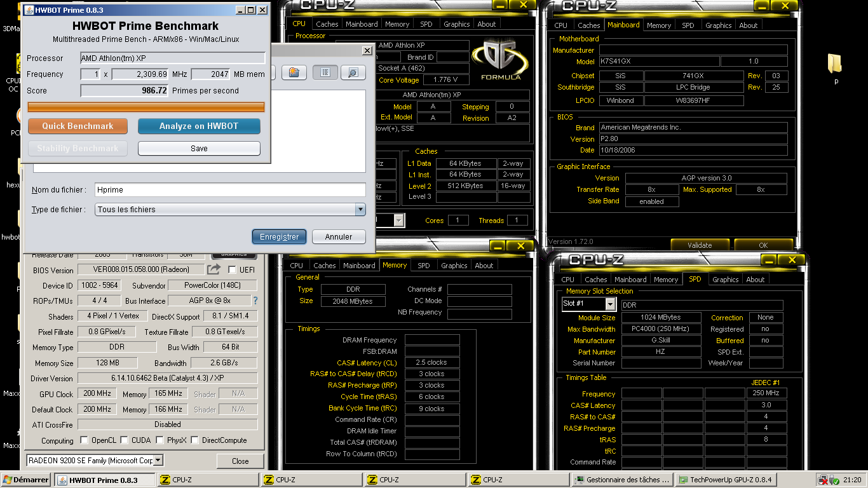Open Memory tab in CPU-Z Mainboard window
Image resolution: width=868 pixels, height=488 pixels.
pyautogui.click(x=659, y=25)
